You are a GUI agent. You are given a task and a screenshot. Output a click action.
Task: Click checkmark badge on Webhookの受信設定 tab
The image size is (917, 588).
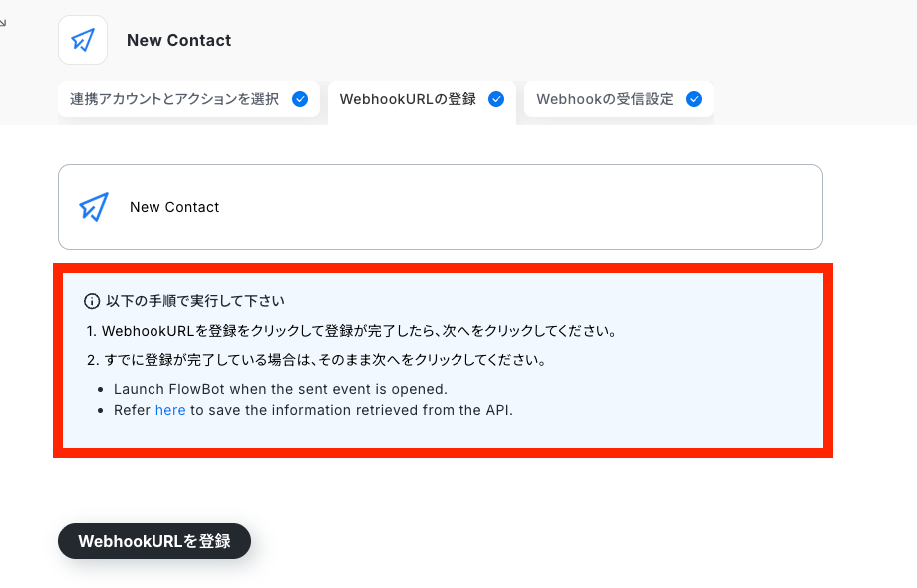coord(694,99)
